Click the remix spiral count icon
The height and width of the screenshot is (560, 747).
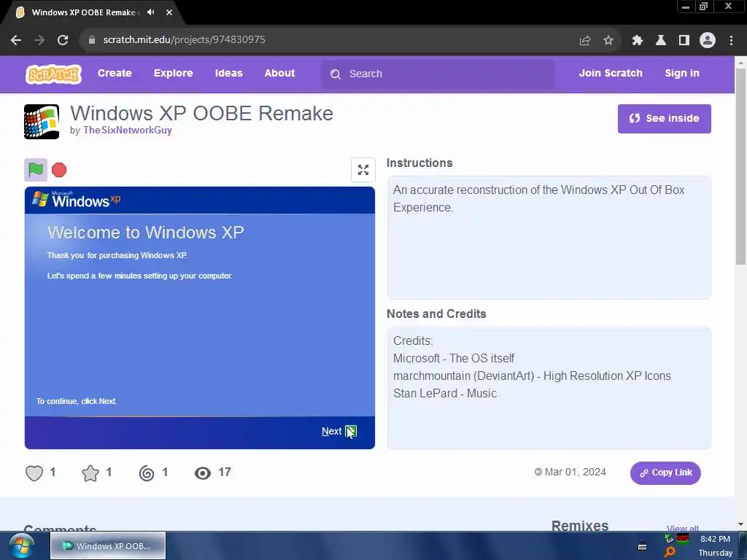coord(147,472)
